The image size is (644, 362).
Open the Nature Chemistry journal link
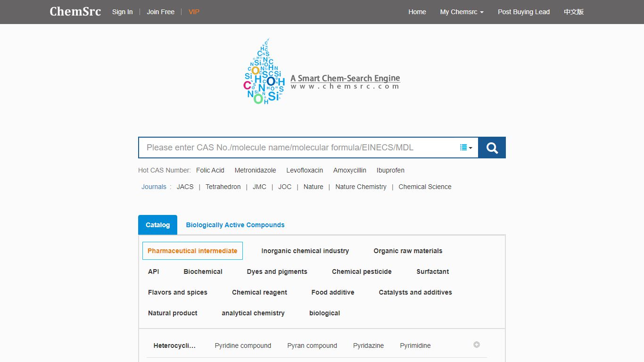(x=361, y=187)
